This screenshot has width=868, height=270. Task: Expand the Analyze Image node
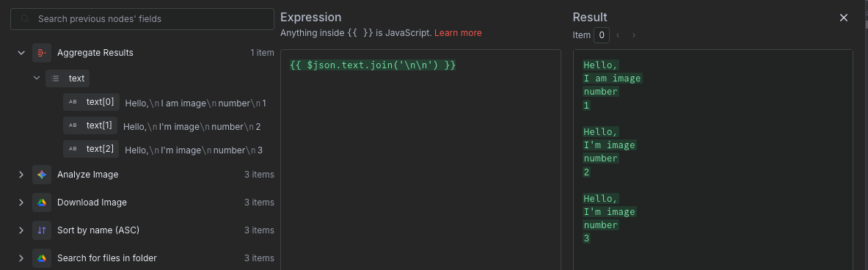pyautogui.click(x=21, y=175)
